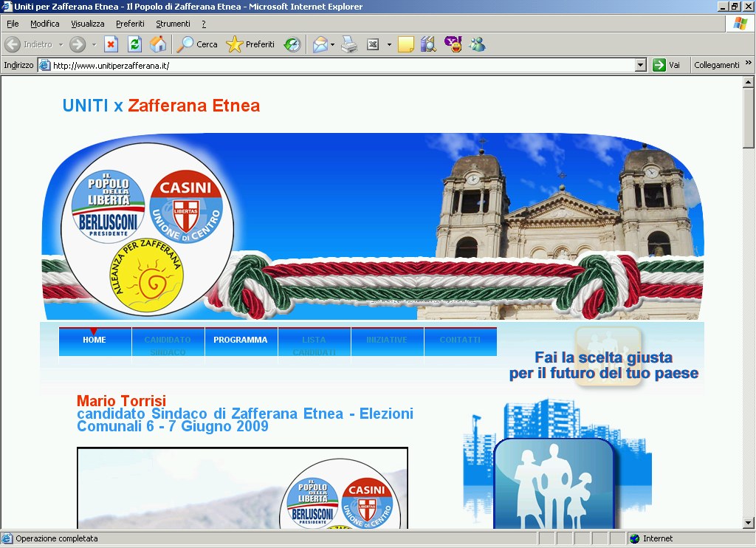Image resolution: width=756 pixels, height=548 pixels.
Task: Click the Casini Unione di Centro logo in the banner
Action: (x=186, y=206)
